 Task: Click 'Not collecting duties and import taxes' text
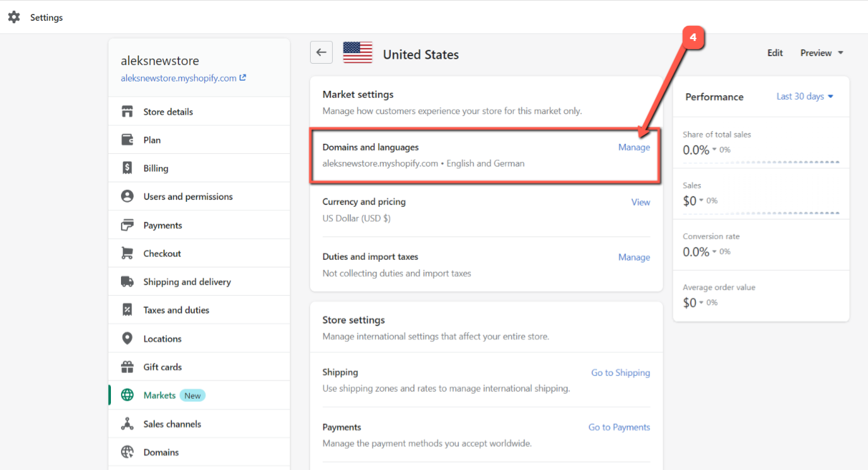coord(397,273)
